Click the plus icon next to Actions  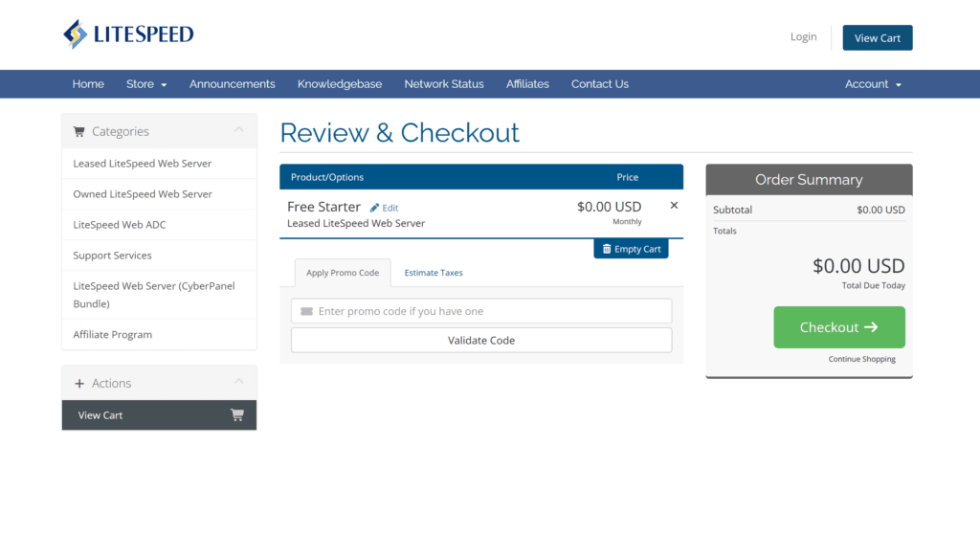click(x=79, y=383)
